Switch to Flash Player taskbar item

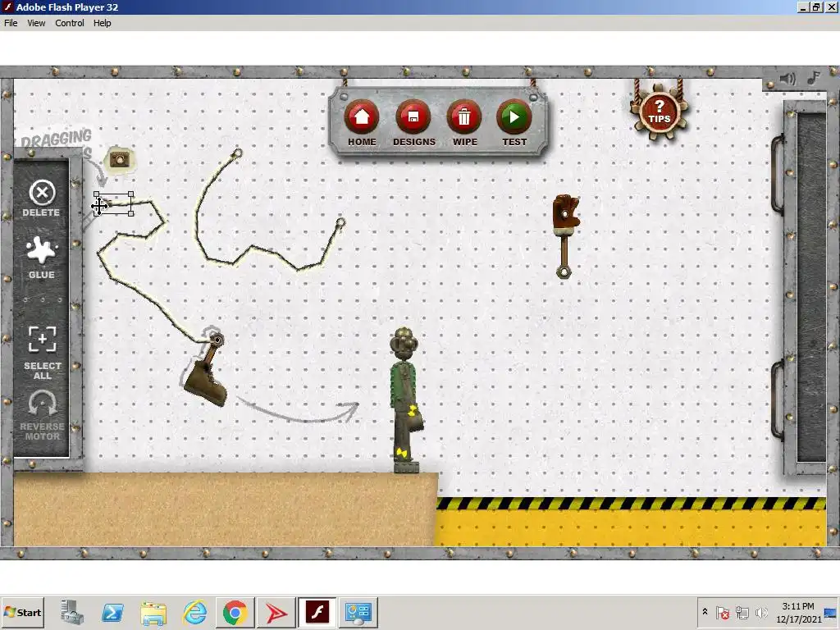click(317, 612)
